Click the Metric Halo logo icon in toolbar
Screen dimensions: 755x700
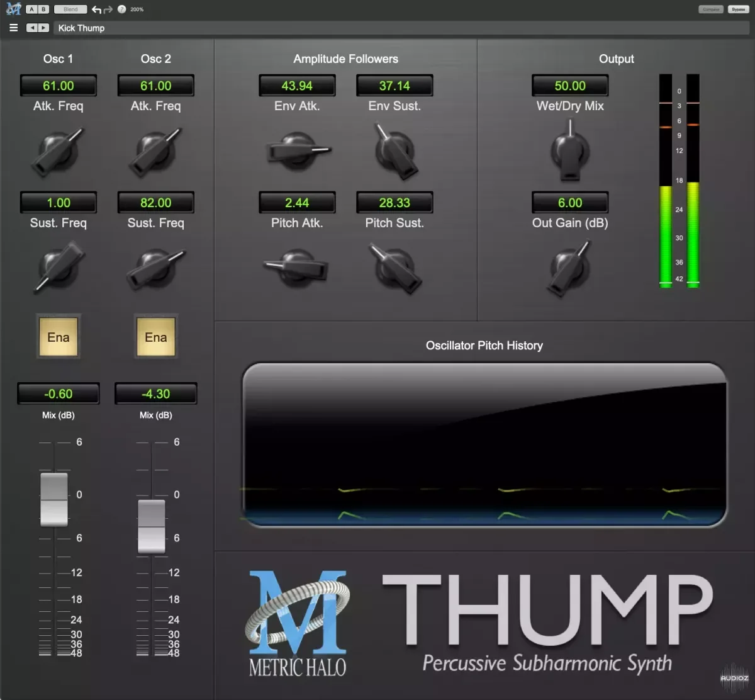pyautogui.click(x=13, y=9)
